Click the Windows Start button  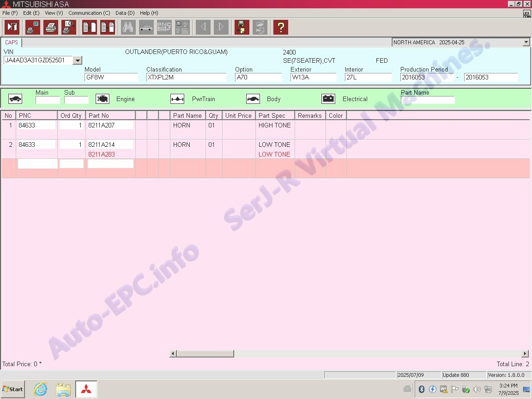12,389
